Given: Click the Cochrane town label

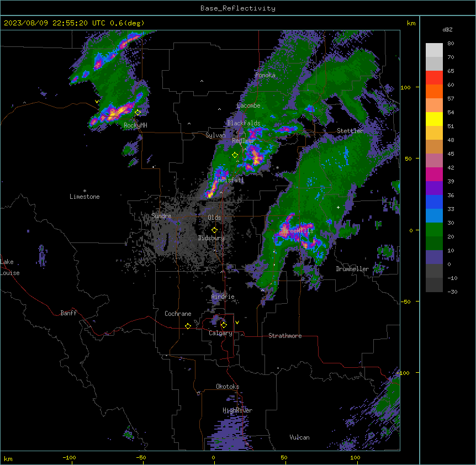Looking at the screenshot, I should (178, 314).
